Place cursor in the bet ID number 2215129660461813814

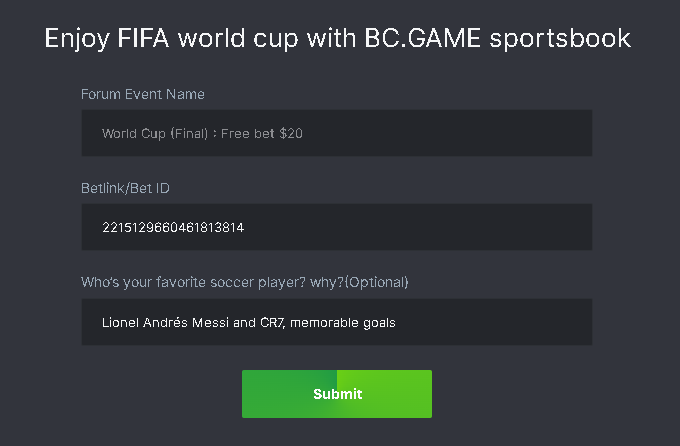coord(173,228)
